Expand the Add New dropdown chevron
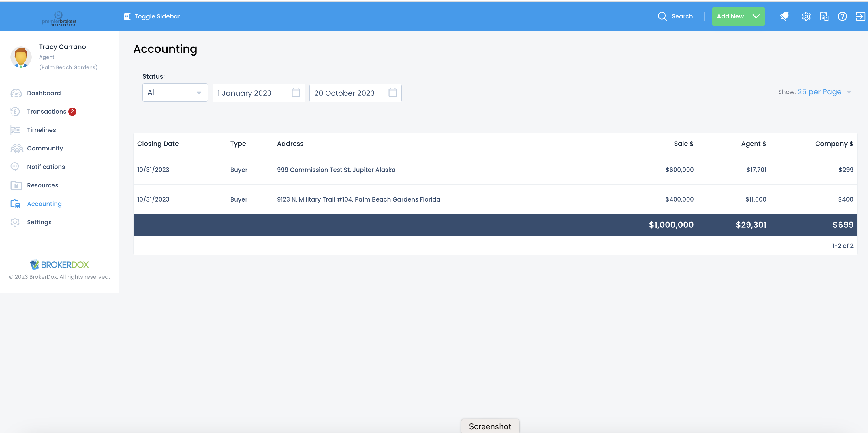 tap(756, 16)
